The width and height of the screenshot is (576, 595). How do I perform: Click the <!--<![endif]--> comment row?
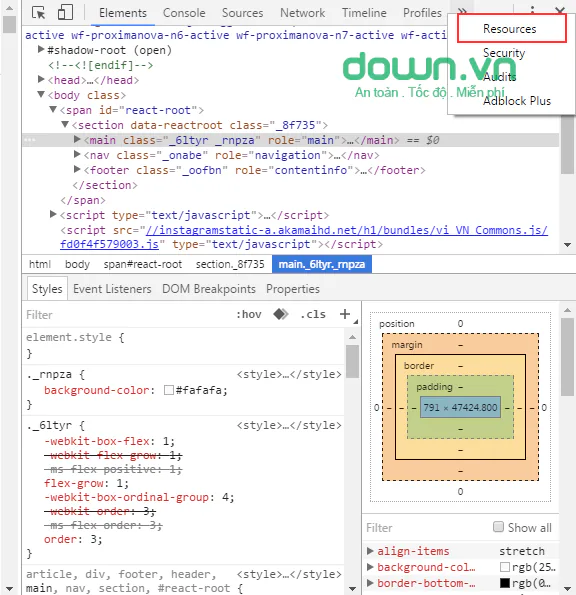coord(101,65)
